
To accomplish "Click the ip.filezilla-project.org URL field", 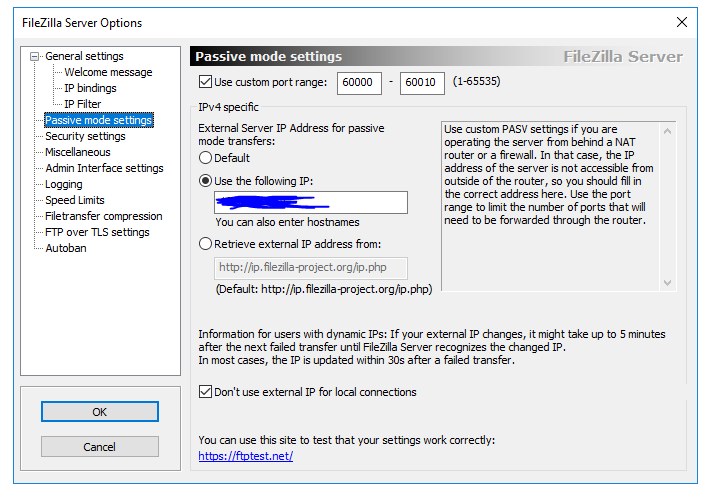I will coord(311,268).
